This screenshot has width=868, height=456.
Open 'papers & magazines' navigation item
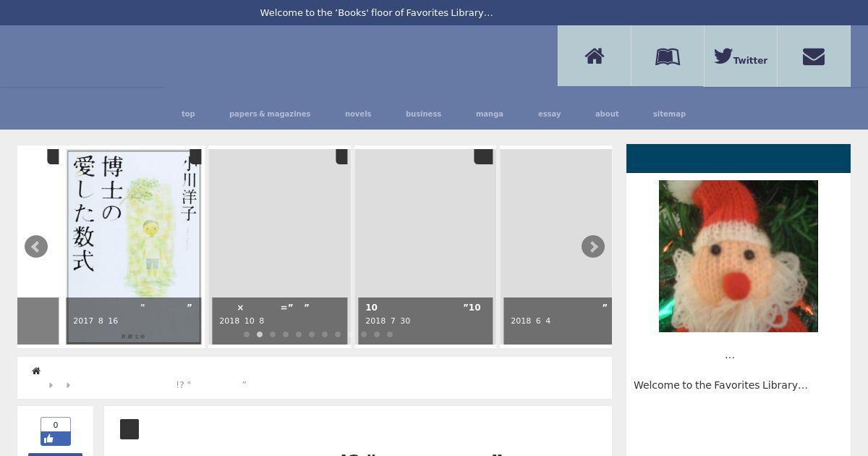(270, 114)
